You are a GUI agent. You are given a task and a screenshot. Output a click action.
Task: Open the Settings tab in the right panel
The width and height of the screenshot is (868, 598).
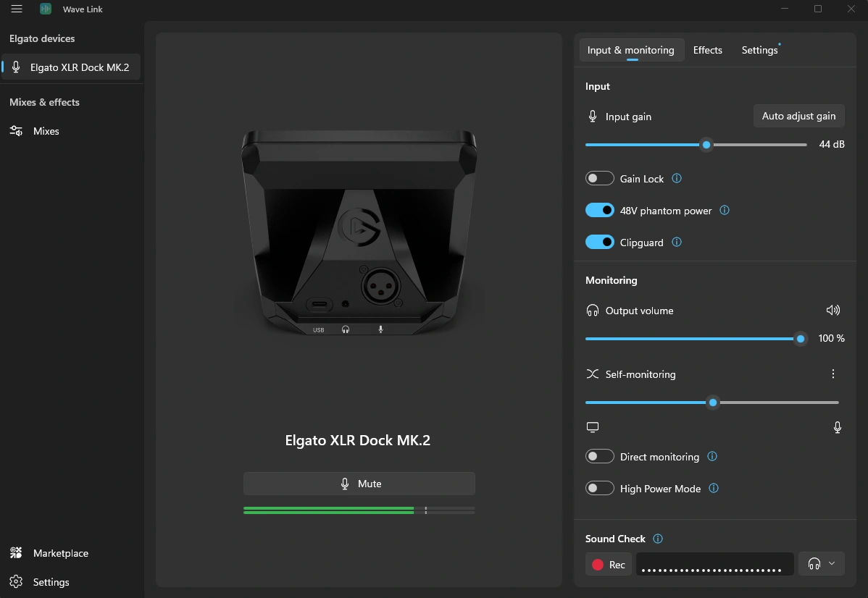pos(759,50)
